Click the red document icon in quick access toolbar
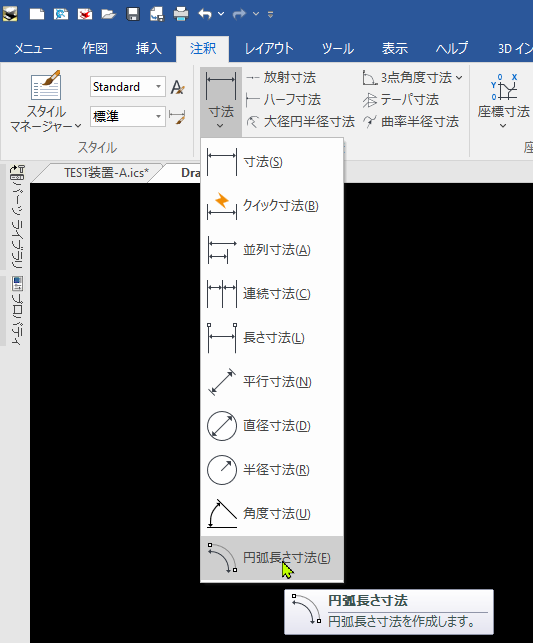 click(85, 14)
